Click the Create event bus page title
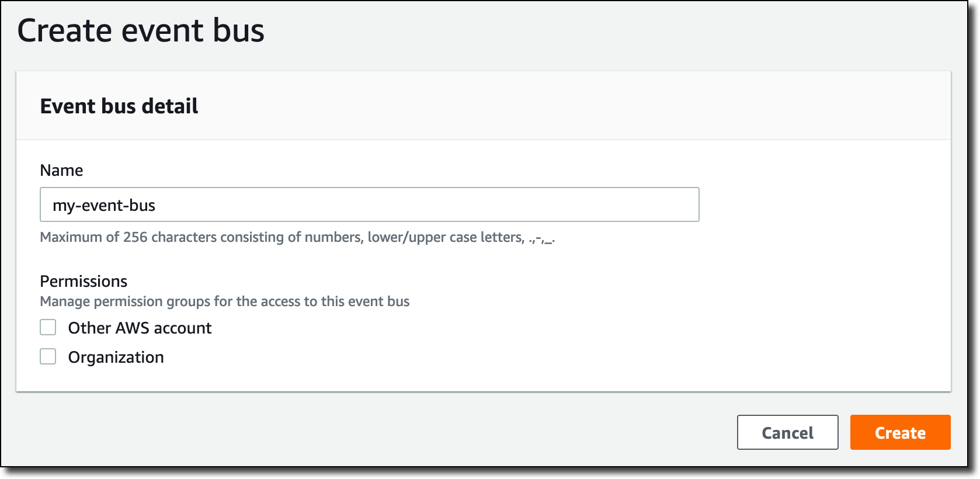 141,30
